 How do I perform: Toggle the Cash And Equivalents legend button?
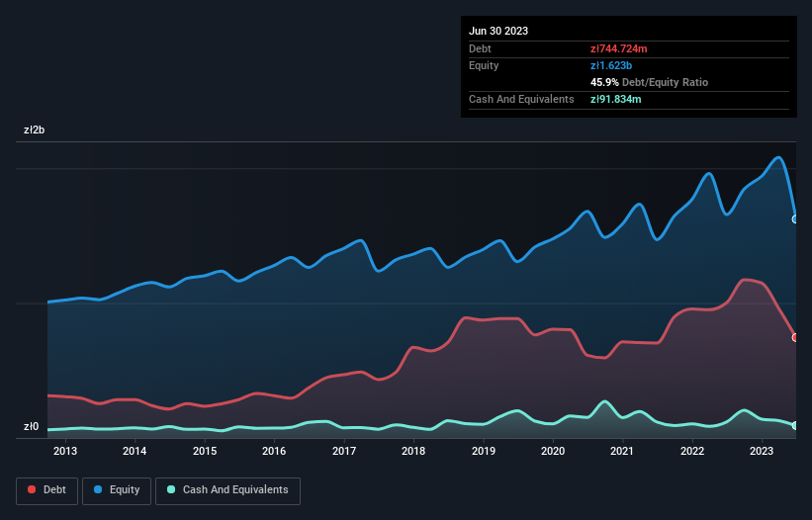click(227, 490)
